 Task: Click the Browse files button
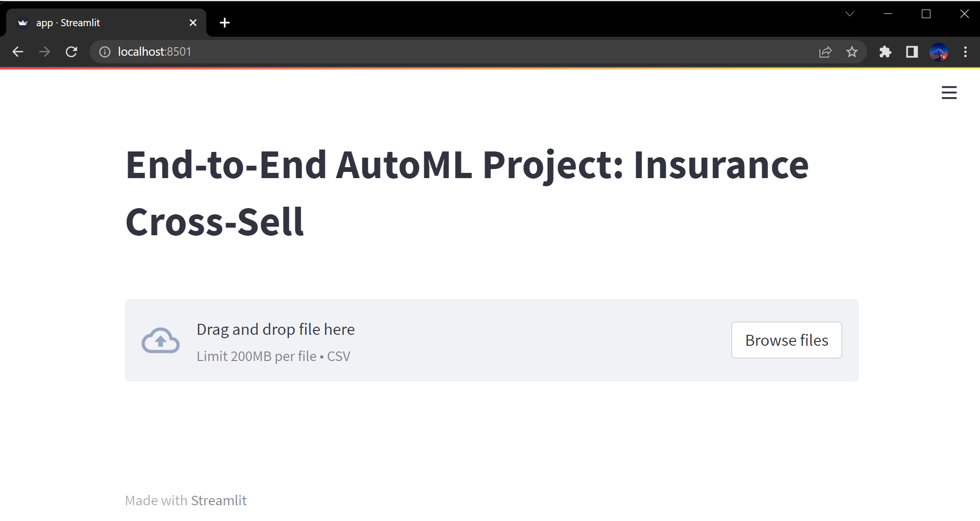(x=786, y=340)
